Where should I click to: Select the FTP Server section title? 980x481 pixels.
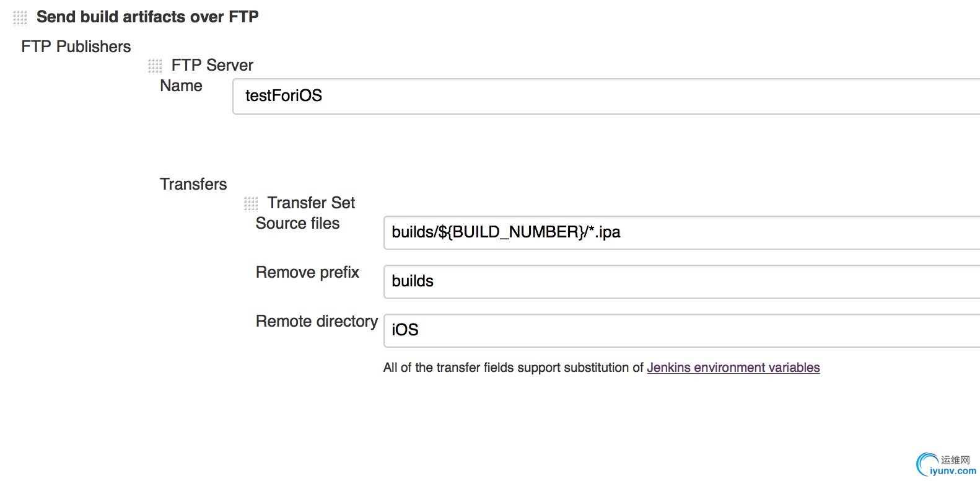pos(212,65)
